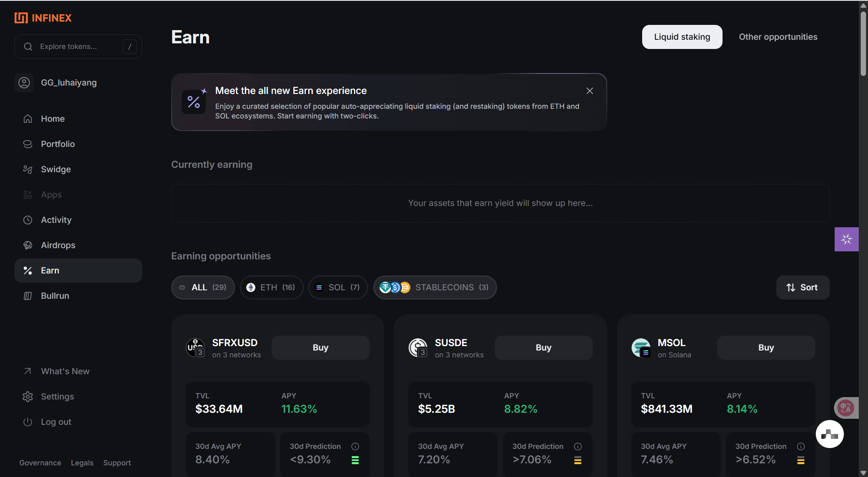868x477 pixels.
Task: Filter opportunities by ETH (16)
Action: point(272,287)
